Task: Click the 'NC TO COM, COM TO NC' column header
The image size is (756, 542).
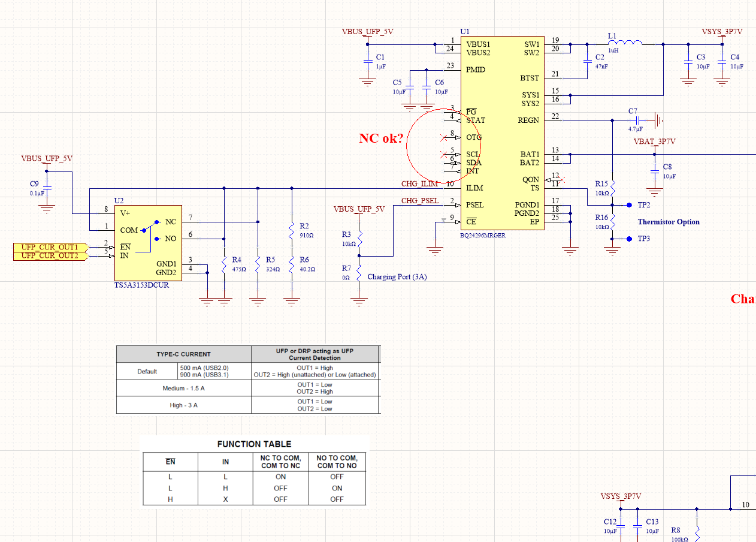Action: pos(280,462)
